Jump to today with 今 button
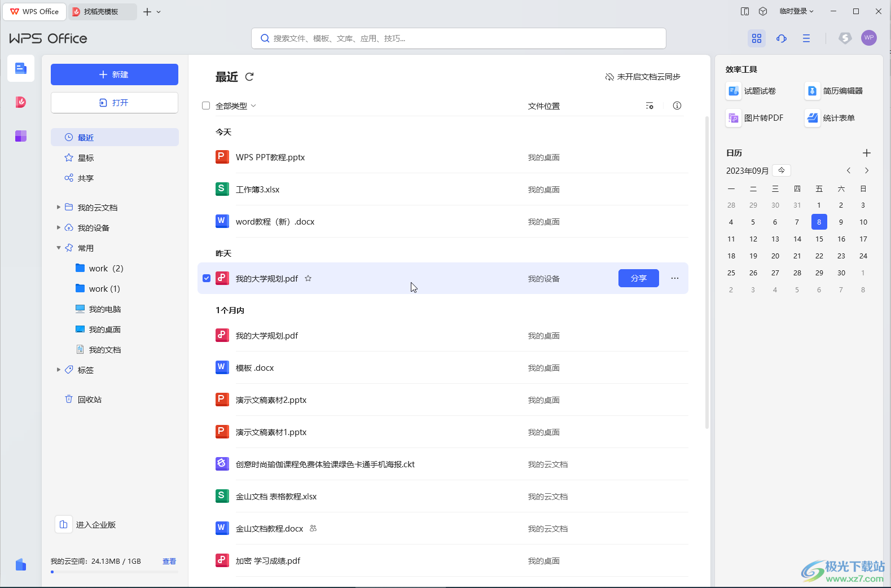The image size is (891, 588). coord(782,170)
